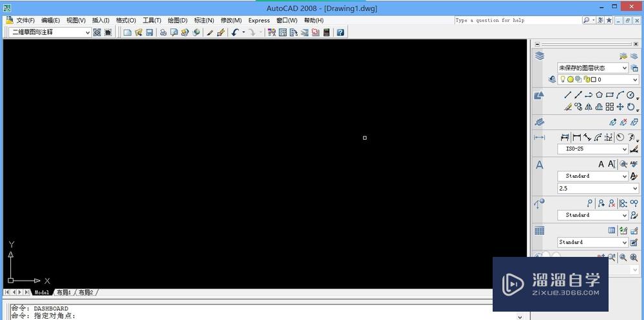The height and width of the screenshot is (320, 644).
Task: Click the New drawing icon in toolbar
Action: coord(128,32)
